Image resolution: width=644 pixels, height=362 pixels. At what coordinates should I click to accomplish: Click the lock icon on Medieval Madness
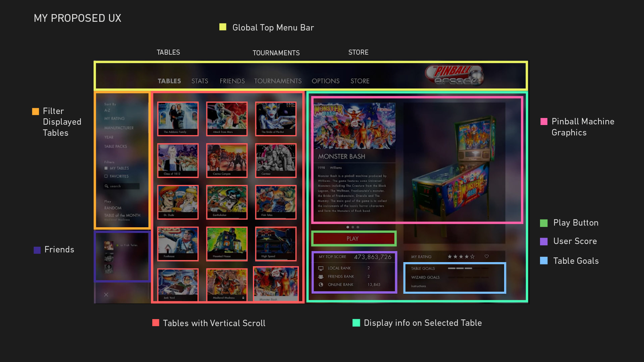(243, 298)
